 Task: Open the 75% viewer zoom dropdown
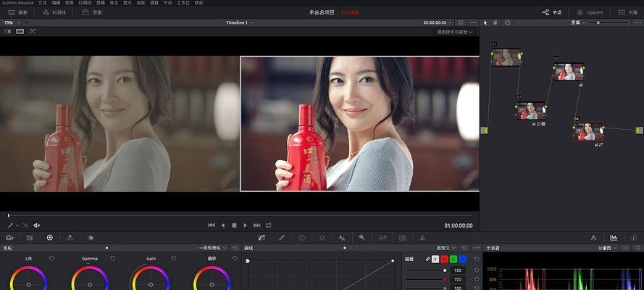tap(12, 22)
